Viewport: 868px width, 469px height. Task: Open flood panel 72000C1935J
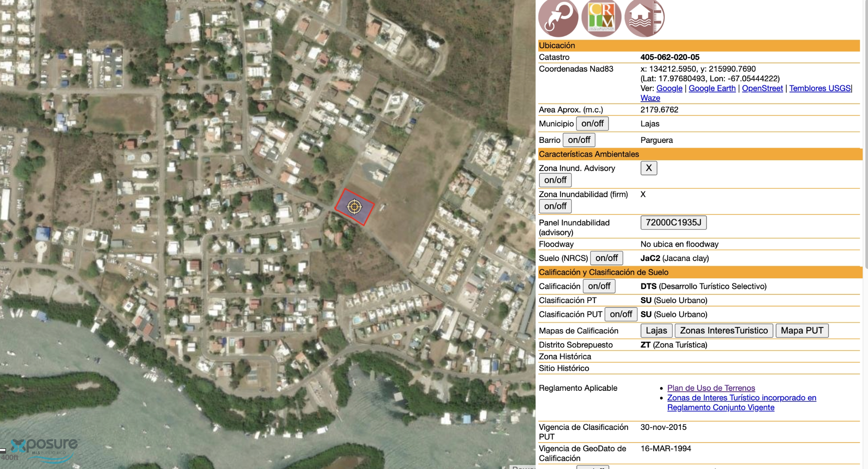(x=673, y=223)
